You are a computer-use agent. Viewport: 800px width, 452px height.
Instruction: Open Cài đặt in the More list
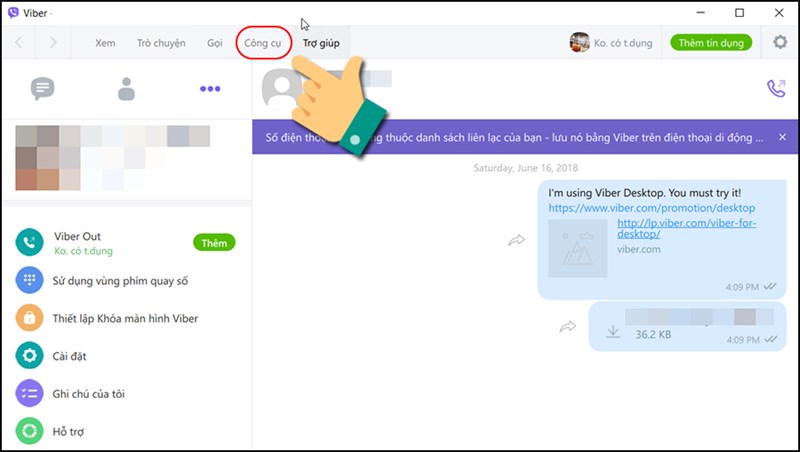[x=69, y=356]
